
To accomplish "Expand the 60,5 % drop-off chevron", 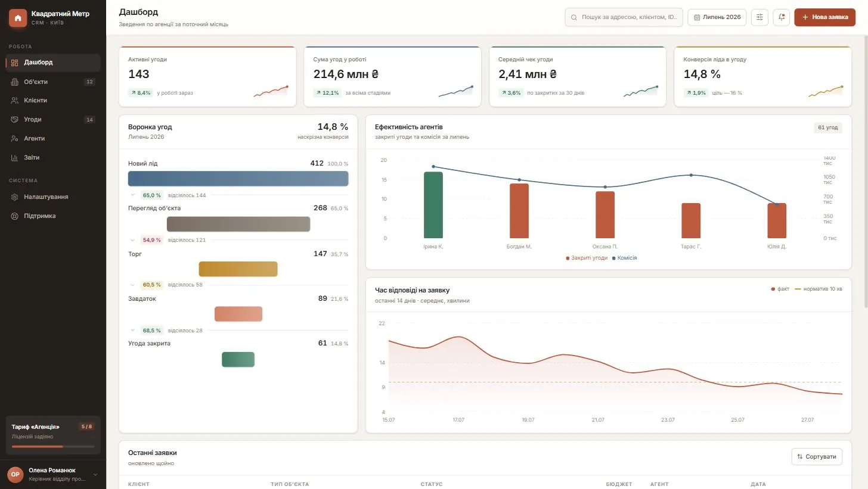I will [133, 285].
